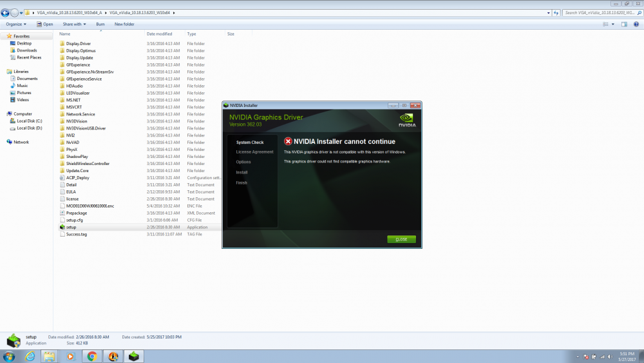
Task: Select Libraries in the navigation pane
Action: point(21,72)
